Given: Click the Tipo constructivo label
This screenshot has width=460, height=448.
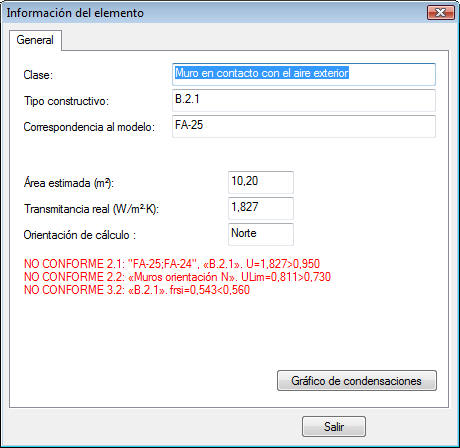Looking at the screenshot, I should coord(66,101).
